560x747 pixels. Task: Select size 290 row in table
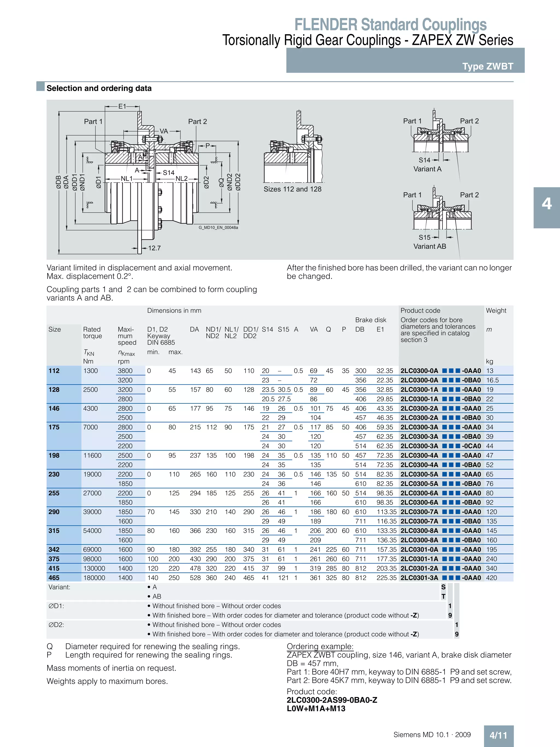tap(54, 512)
